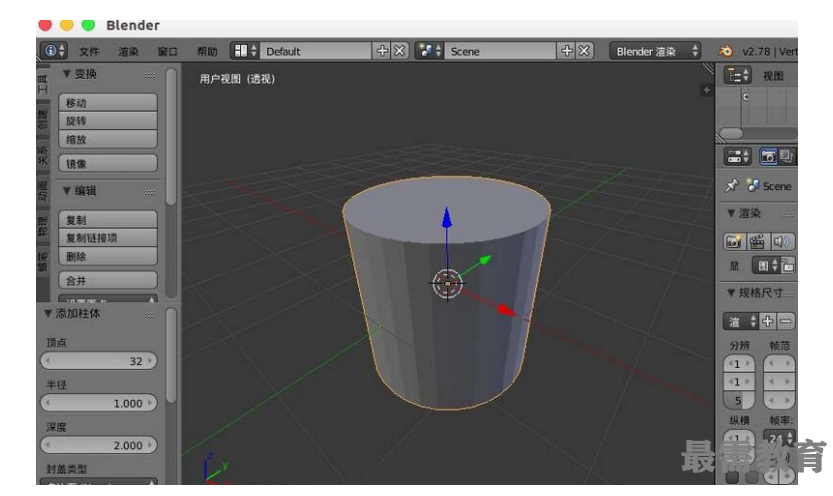Open the 帮助 menu
Image resolution: width=833 pixels, height=496 pixels.
point(207,52)
